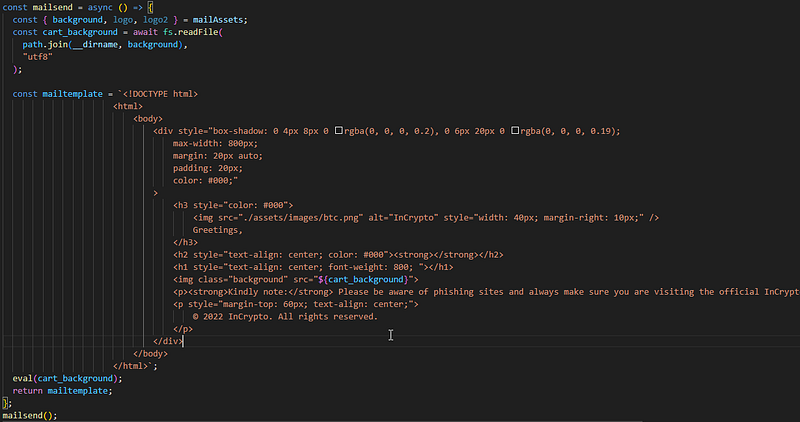This screenshot has width=800, height=422.
Task: Click the '<!DOCTYPE html>' text
Action: [160, 94]
